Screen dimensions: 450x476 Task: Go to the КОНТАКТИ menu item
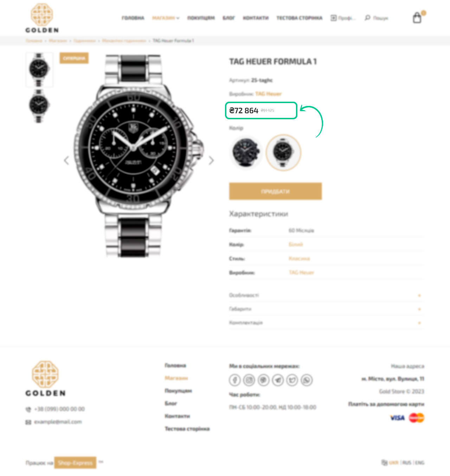pyautogui.click(x=256, y=18)
